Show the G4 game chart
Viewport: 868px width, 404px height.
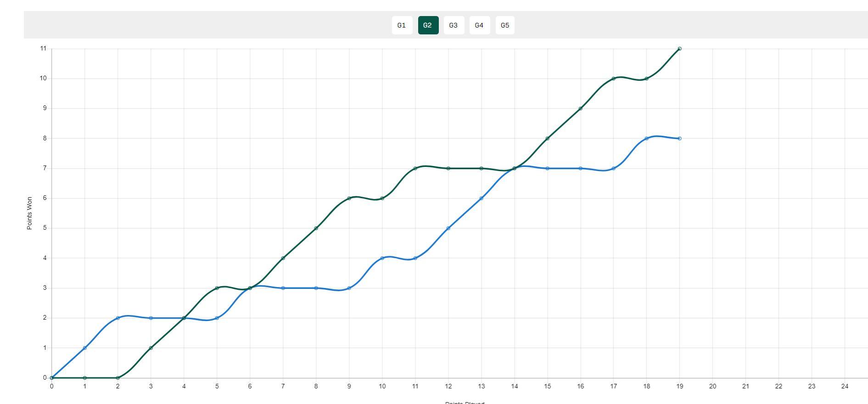[479, 25]
